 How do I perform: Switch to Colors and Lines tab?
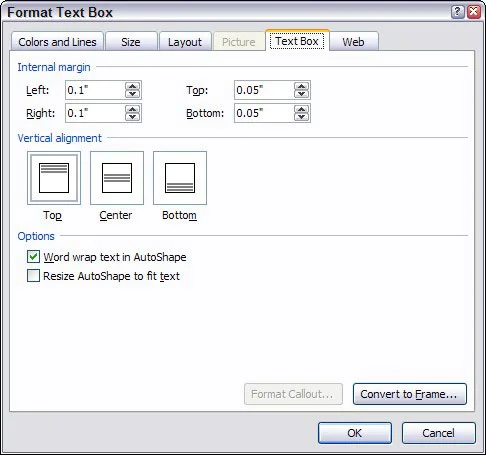57,42
